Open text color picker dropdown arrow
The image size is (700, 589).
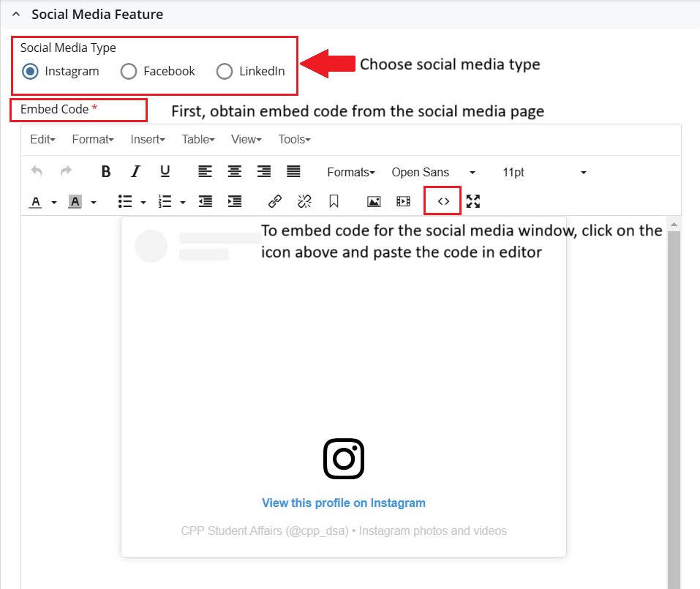click(54, 202)
